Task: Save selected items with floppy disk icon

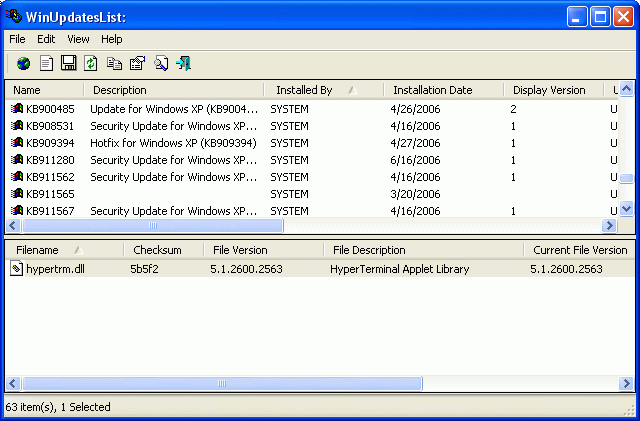Action: point(68,63)
